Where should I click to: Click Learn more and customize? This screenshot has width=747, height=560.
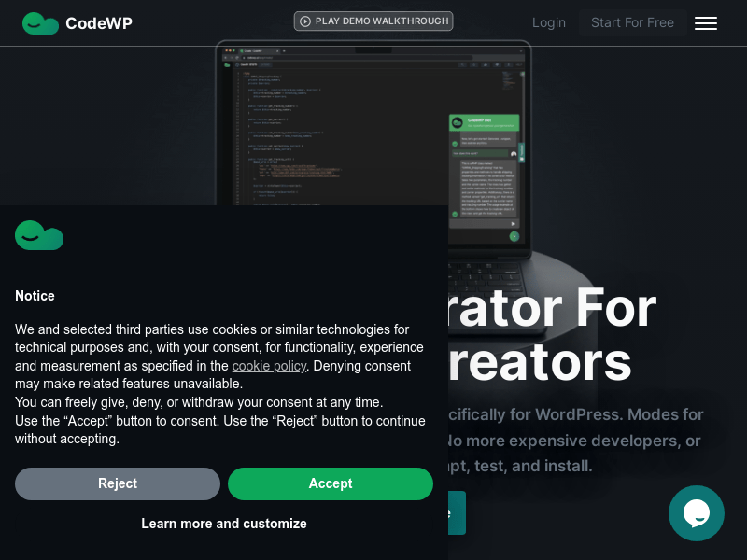click(224, 524)
